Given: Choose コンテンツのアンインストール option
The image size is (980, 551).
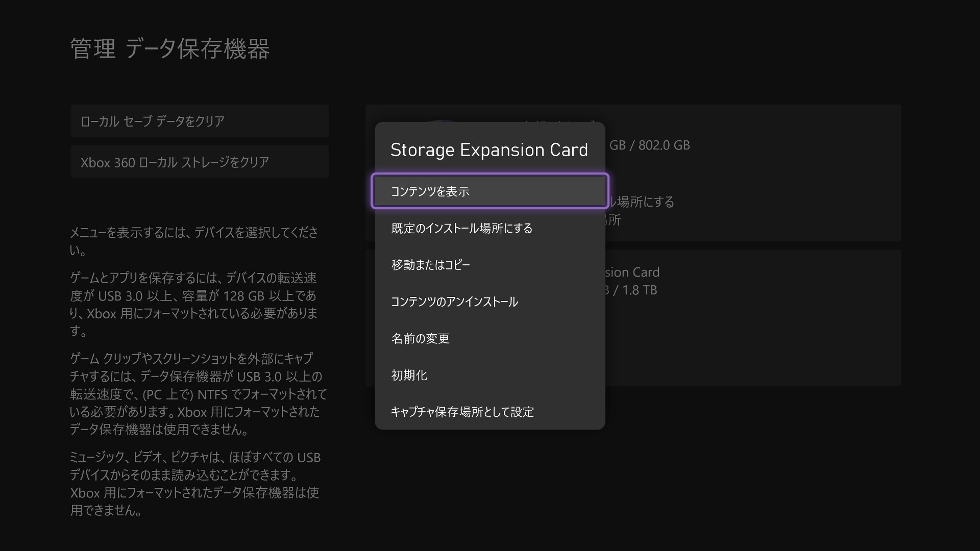Looking at the screenshot, I should click(x=490, y=302).
